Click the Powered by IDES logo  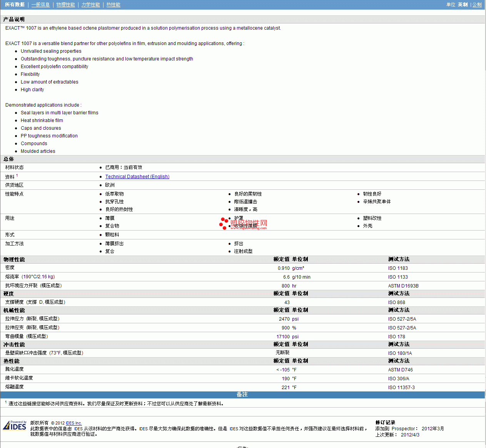point(15,426)
